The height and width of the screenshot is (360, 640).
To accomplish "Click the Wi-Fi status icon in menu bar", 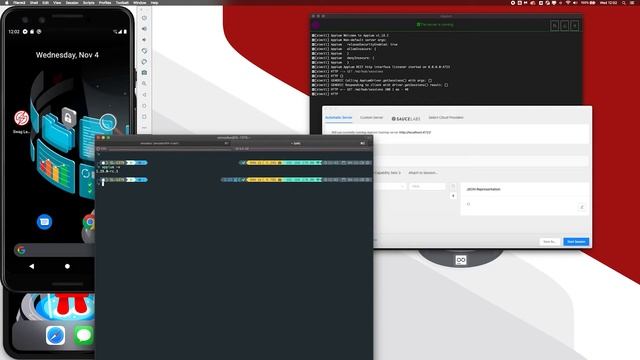I will click(568, 2).
